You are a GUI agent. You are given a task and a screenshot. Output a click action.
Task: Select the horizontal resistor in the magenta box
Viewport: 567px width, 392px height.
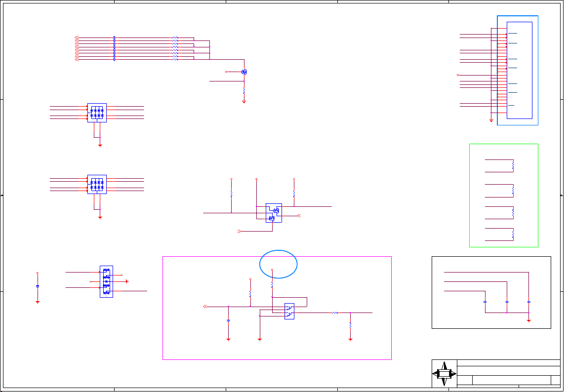[335, 313]
